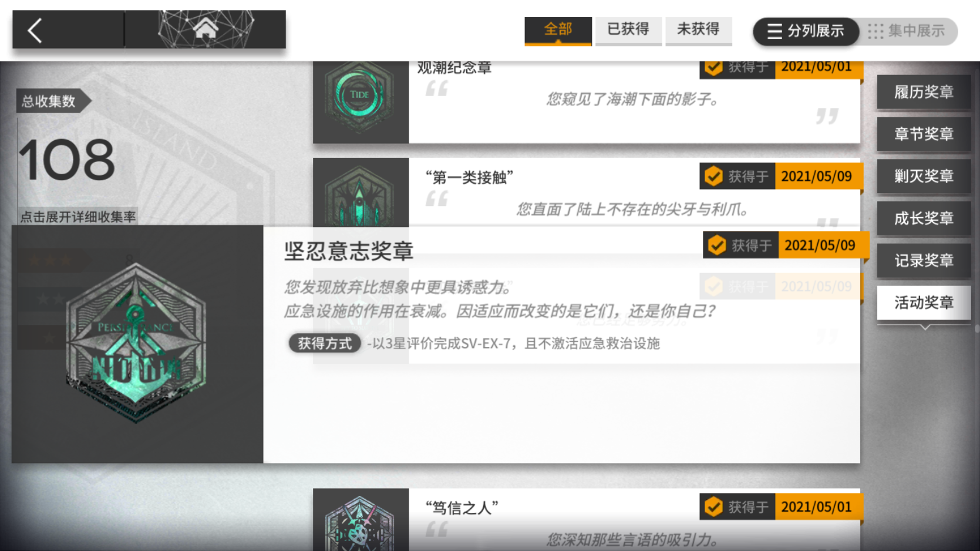Screen dimensions: 980x551
Task: Switch to 分列展示 list view
Action: (806, 31)
